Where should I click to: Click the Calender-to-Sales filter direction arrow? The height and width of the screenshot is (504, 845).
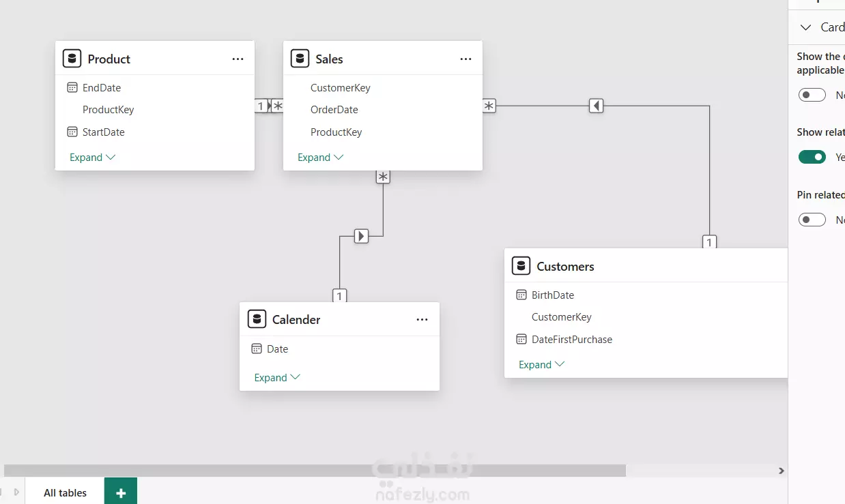361,236
